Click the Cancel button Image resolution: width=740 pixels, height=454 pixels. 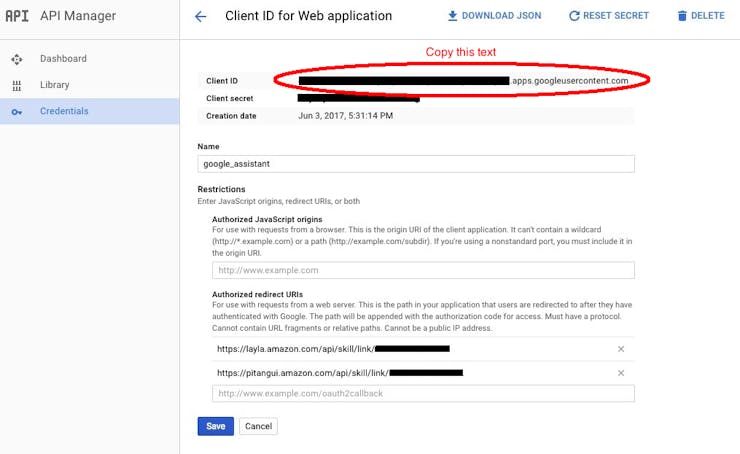click(258, 426)
